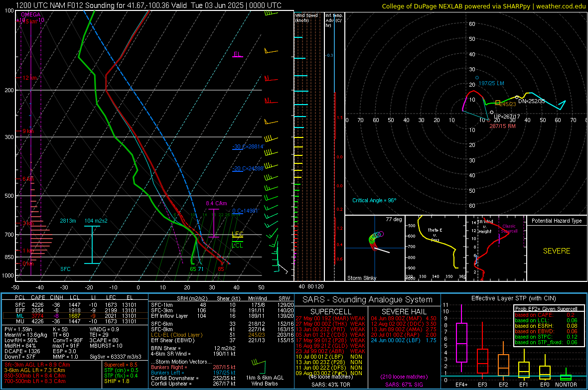Select the LCL-EL (Cloud Layer) row
This screenshot has height=390, width=588.
click(x=222, y=335)
